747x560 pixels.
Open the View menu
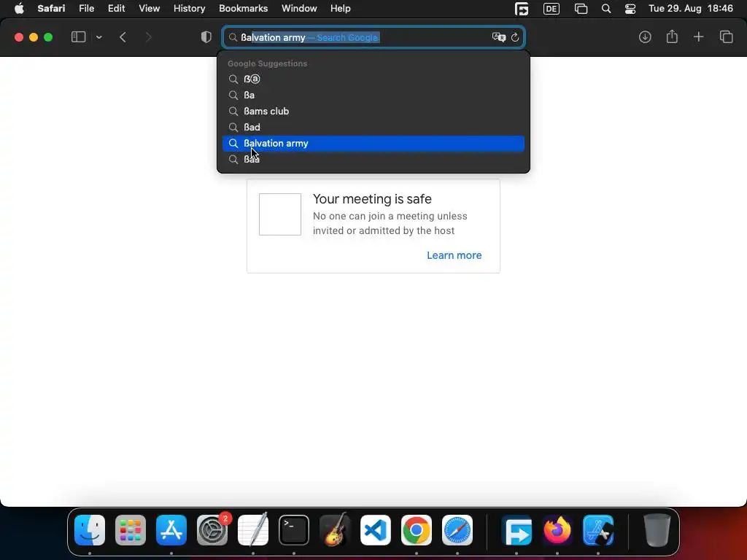point(149,9)
